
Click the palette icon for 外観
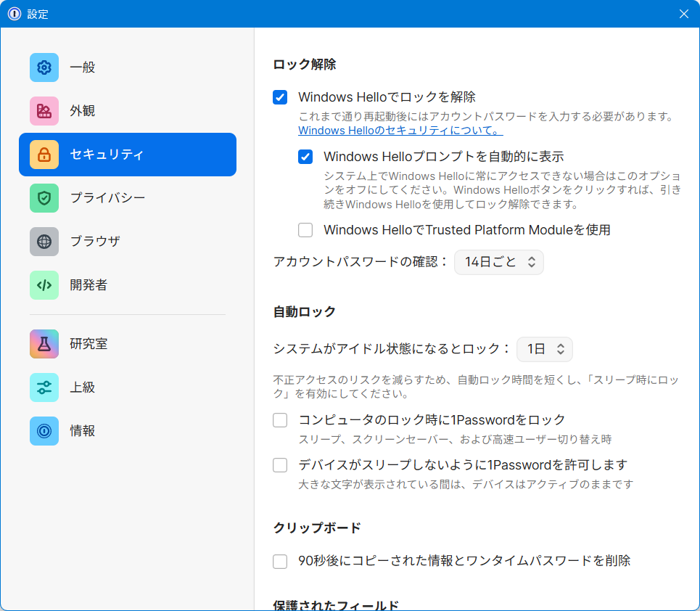pyautogui.click(x=44, y=111)
